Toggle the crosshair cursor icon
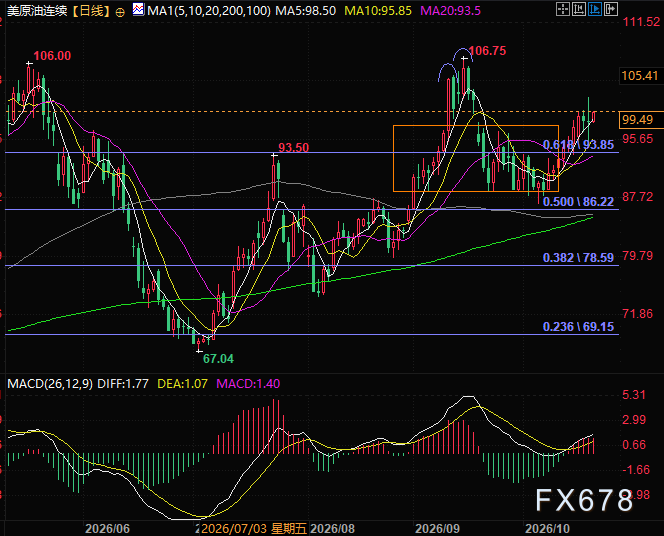The height and width of the screenshot is (536, 664). 563,9
